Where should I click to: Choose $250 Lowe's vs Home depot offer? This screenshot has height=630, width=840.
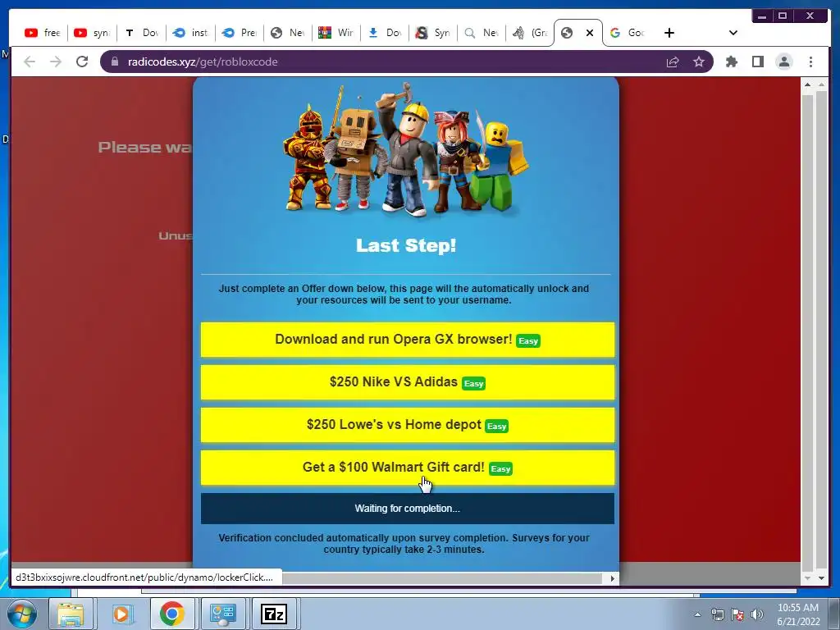click(408, 425)
